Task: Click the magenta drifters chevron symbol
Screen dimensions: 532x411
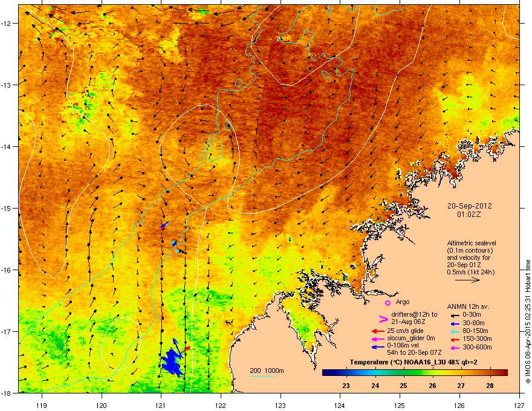Action: (383, 319)
